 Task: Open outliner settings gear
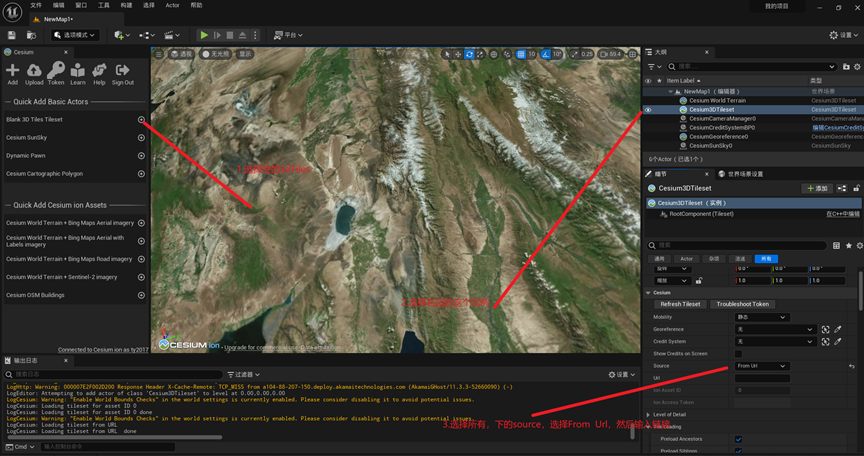point(857,67)
